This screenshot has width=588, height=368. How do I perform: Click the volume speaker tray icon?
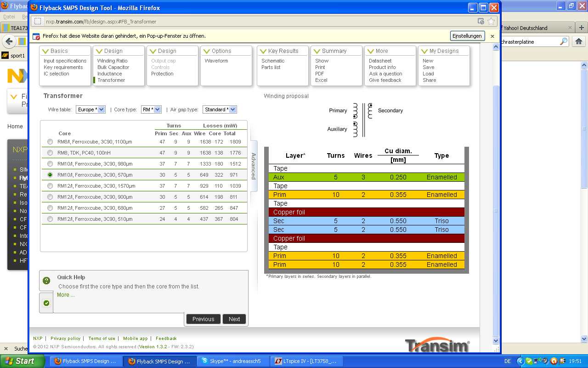click(x=545, y=361)
